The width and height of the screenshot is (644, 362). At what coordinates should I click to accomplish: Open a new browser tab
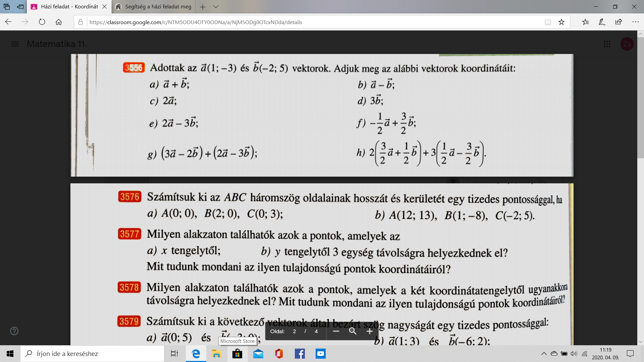pos(203,7)
